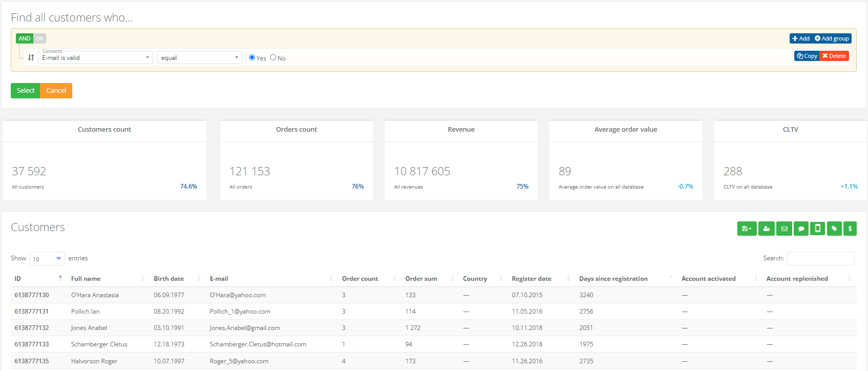Click the order sum 1 272
The height and width of the screenshot is (371, 868).
413,328
